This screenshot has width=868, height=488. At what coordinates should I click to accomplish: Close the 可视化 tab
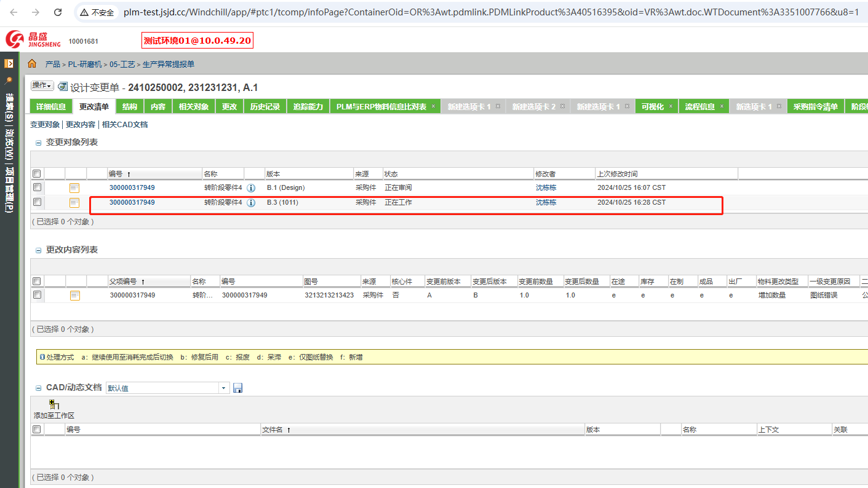(x=671, y=106)
